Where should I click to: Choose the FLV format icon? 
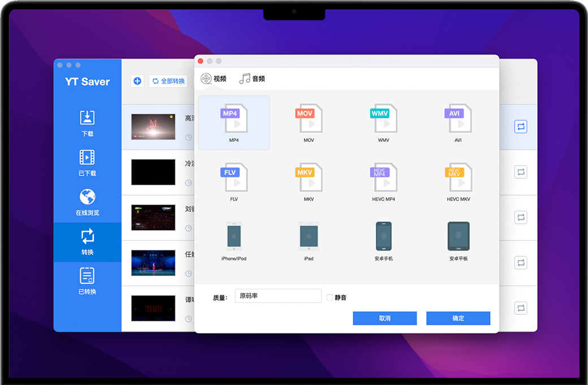[234, 178]
